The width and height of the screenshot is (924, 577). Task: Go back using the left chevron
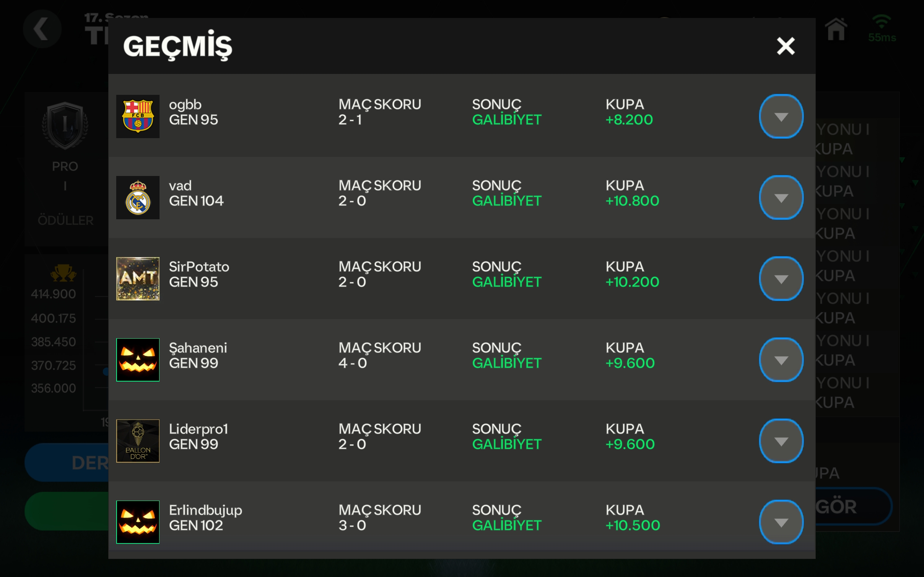42,29
